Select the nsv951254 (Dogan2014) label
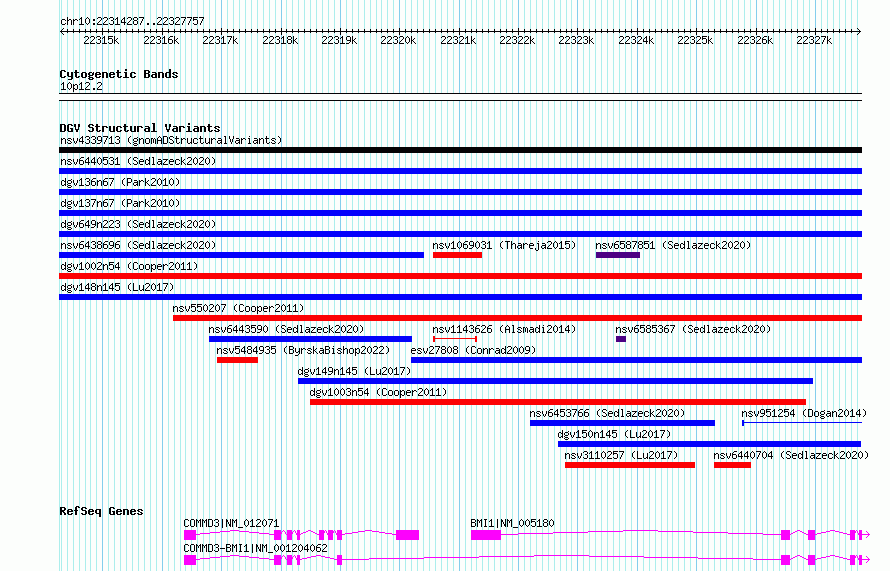The width and height of the screenshot is (890, 571). 804,413
